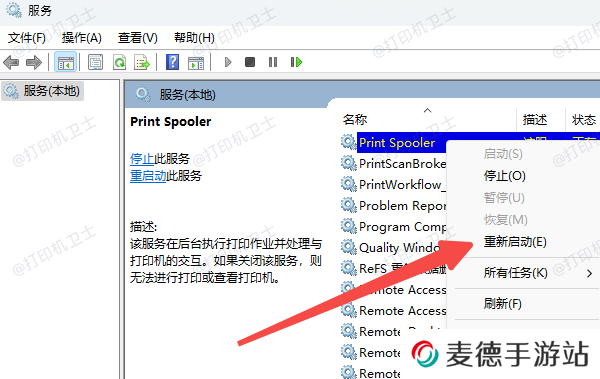
Task: Open the Help question mark icon
Action: point(173,62)
